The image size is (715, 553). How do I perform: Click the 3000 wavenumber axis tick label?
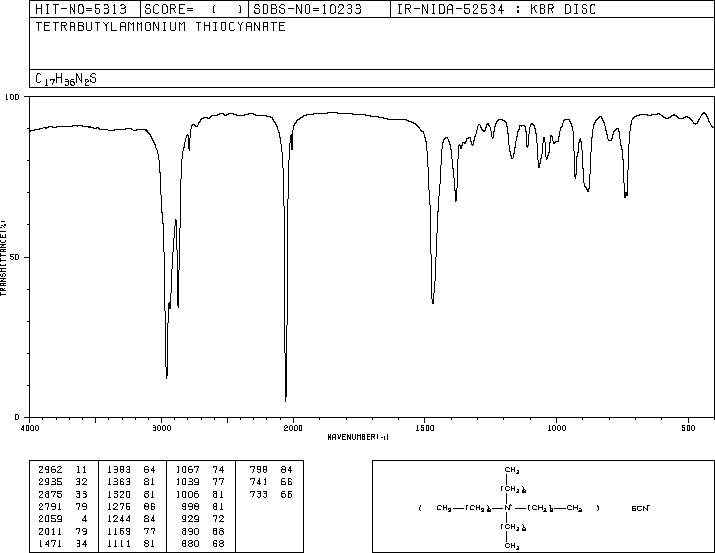pyautogui.click(x=161, y=428)
